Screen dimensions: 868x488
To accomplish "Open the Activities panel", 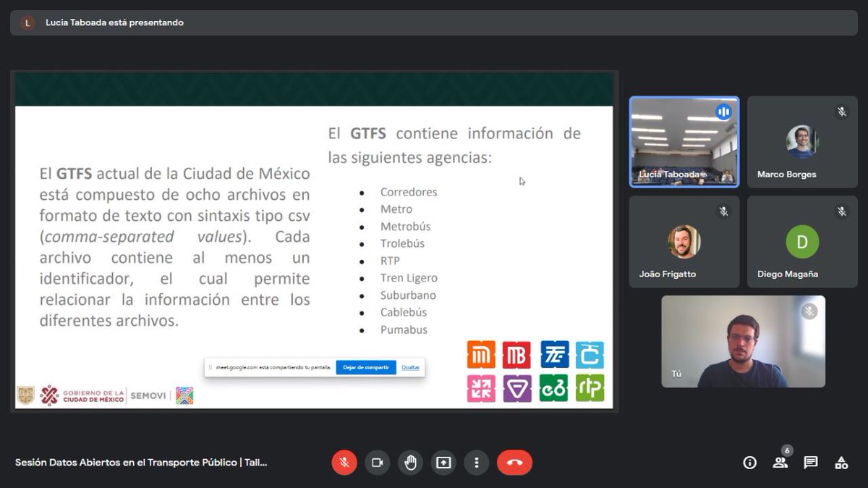I will [841, 463].
